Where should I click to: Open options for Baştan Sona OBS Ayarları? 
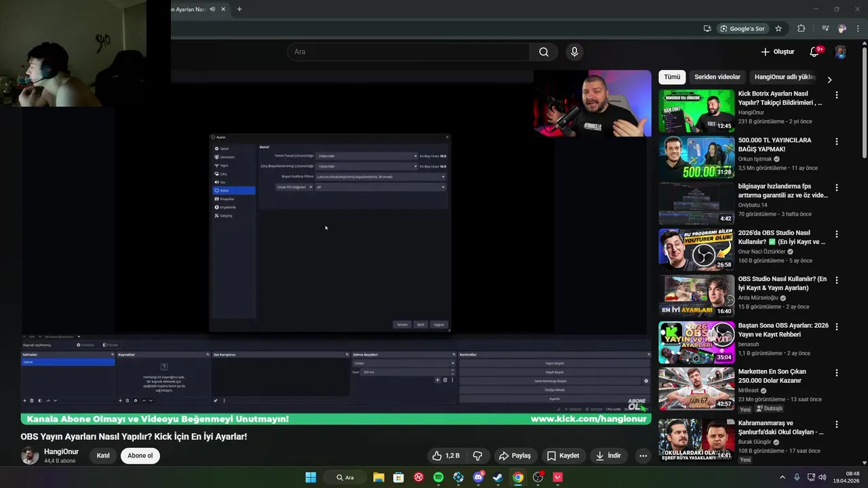click(837, 326)
